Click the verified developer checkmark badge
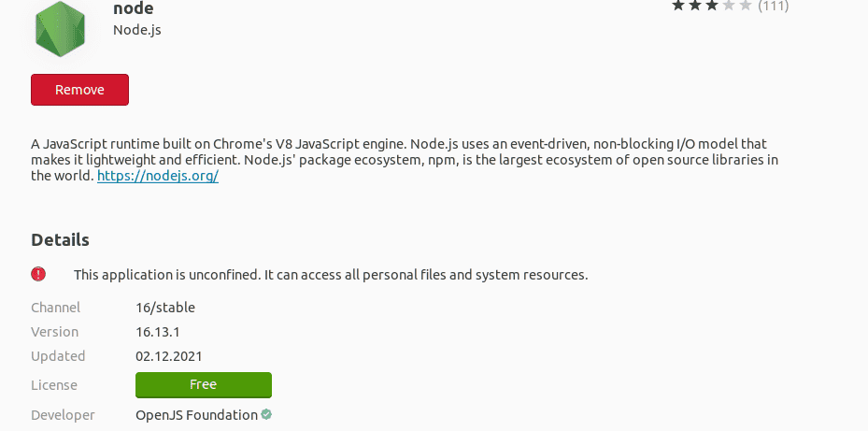The height and width of the screenshot is (431, 868). coord(267,414)
